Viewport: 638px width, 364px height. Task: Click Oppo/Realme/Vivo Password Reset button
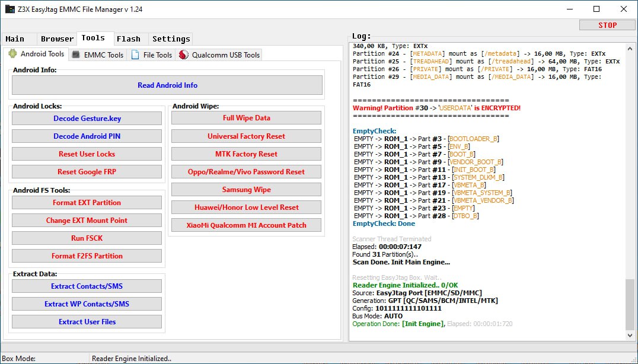tap(246, 172)
